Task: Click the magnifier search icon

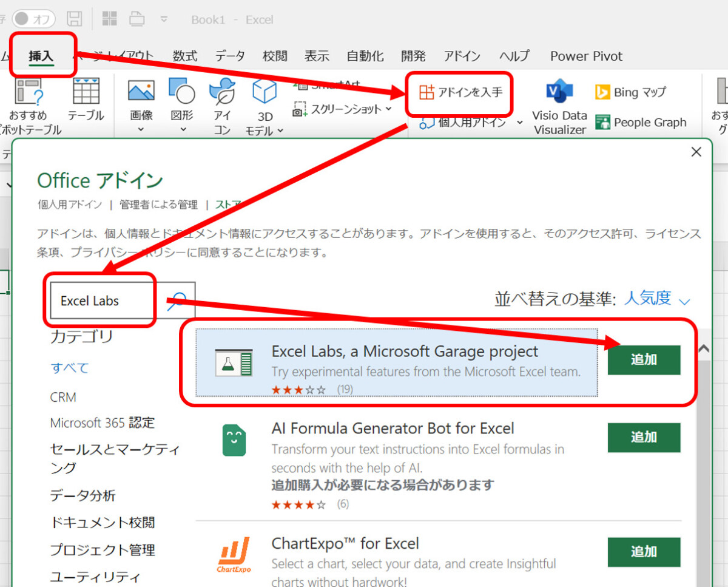Action: pos(178,301)
